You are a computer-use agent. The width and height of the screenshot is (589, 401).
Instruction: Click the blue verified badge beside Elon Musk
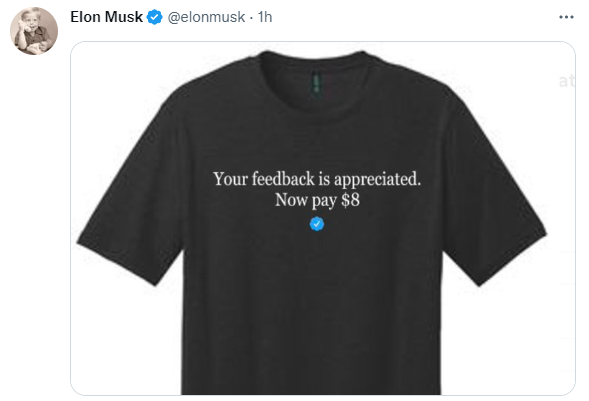154,17
